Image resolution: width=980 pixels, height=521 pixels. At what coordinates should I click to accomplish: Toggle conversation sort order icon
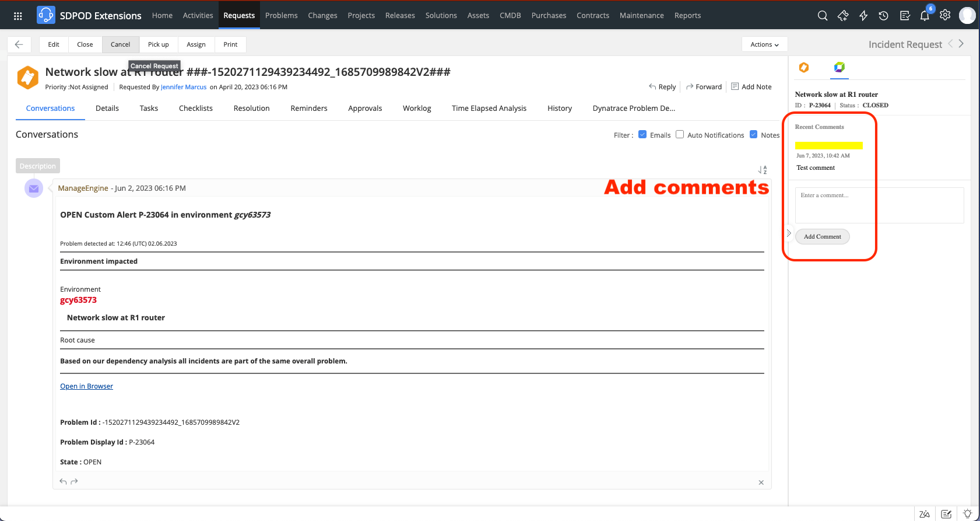tap(763, 170)
